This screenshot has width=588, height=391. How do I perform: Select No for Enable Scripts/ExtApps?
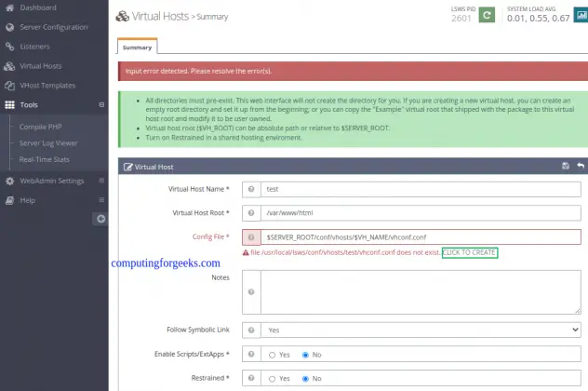coord(305,355)
